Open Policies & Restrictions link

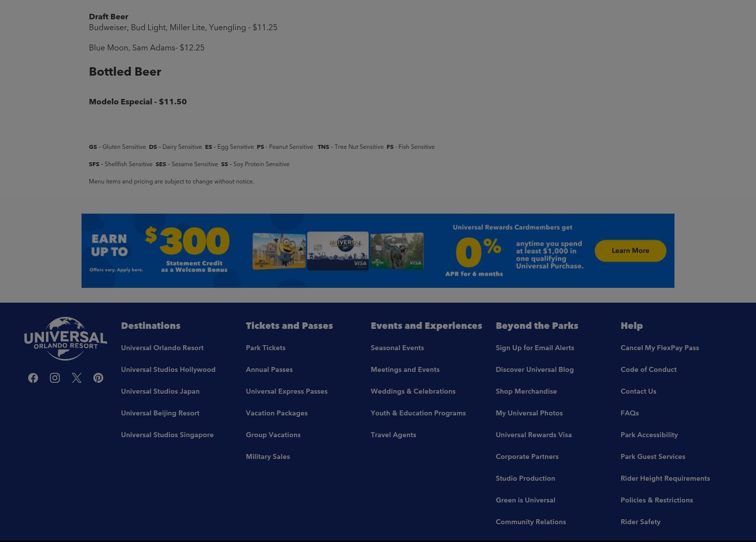(x=657, y=500)
